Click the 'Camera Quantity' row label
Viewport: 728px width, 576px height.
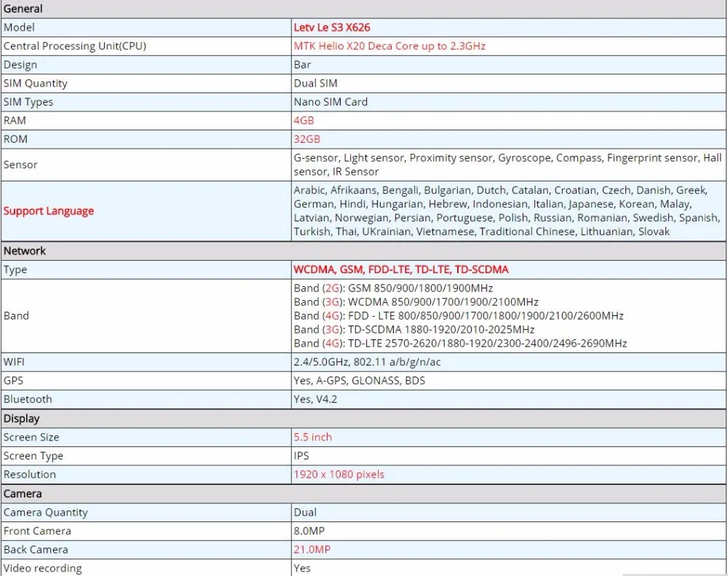[45, 513]
